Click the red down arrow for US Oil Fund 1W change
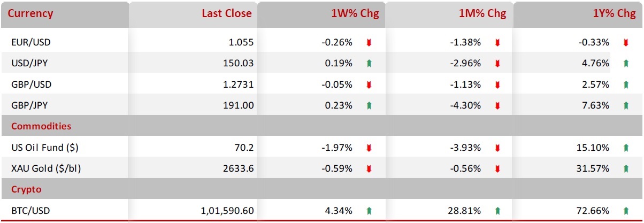Image resolution: width=644 pixels, height=223 pixels. click(369, 148)
